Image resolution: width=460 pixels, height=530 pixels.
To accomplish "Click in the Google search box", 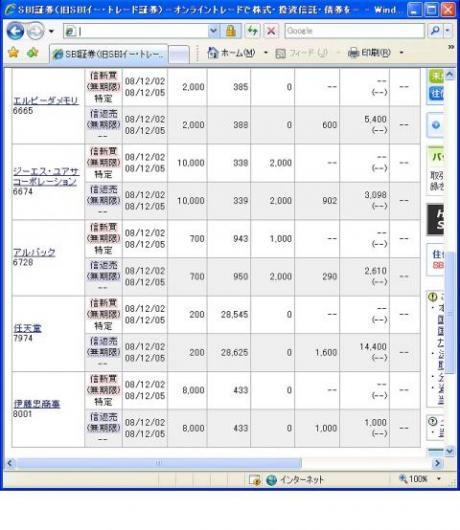I will tap(355, 31).
